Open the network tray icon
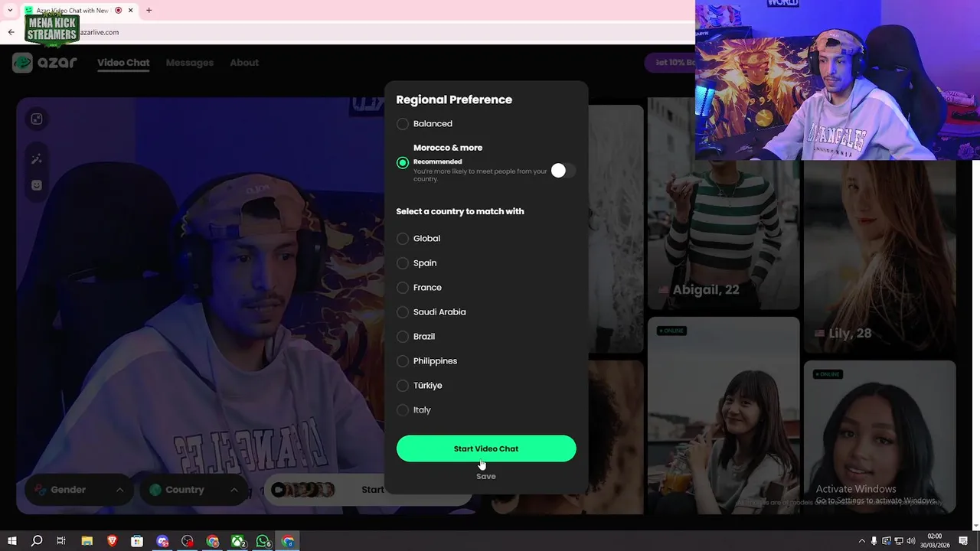Image resolution: width=980 pixels, height=551 pixels. pos(899,541)
